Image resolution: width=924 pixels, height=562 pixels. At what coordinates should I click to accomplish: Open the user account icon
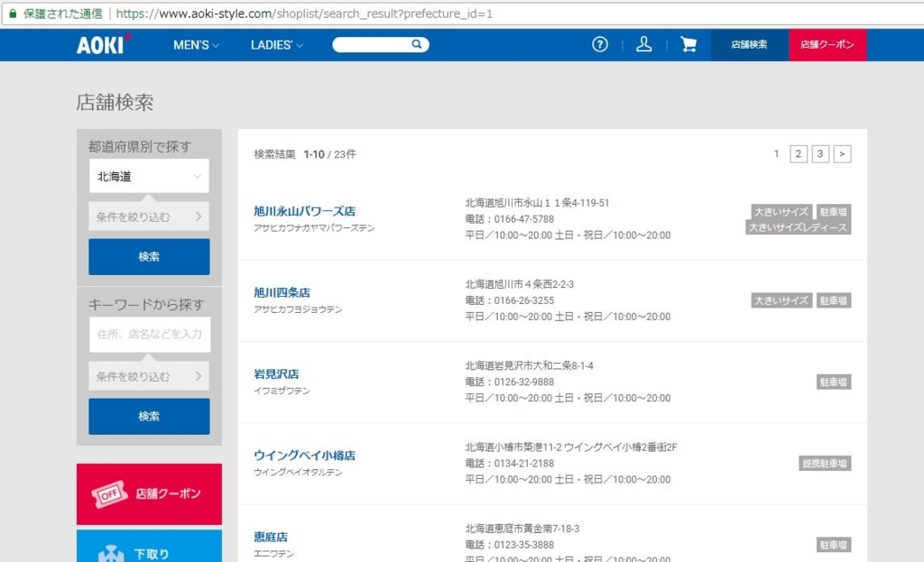pyautogui.click(x=644, y=44)
